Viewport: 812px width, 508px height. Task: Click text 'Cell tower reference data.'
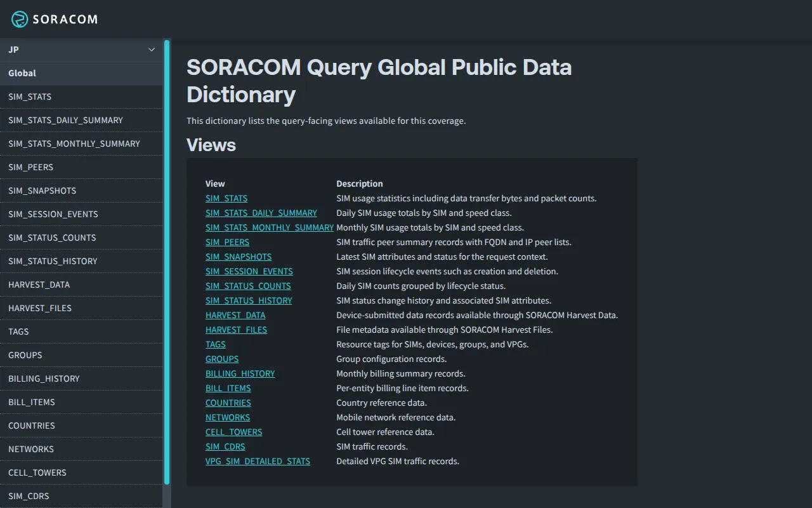pyautogui.click(x=385, y=432)
